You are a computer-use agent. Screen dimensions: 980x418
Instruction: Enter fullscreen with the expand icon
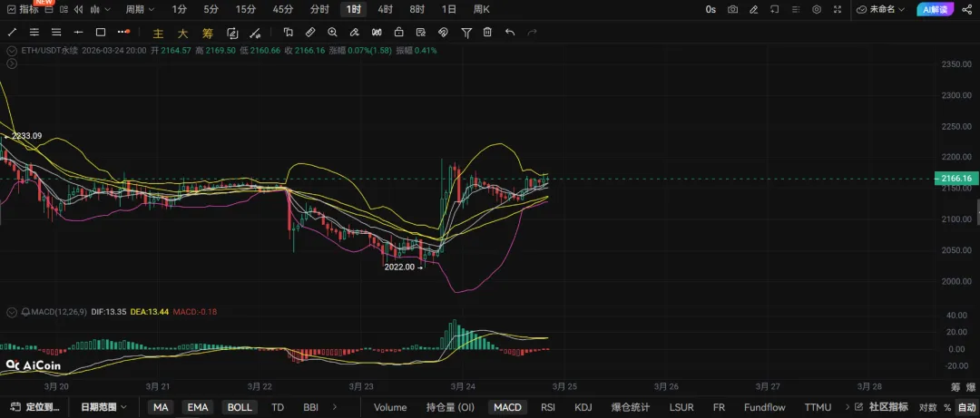838,9
